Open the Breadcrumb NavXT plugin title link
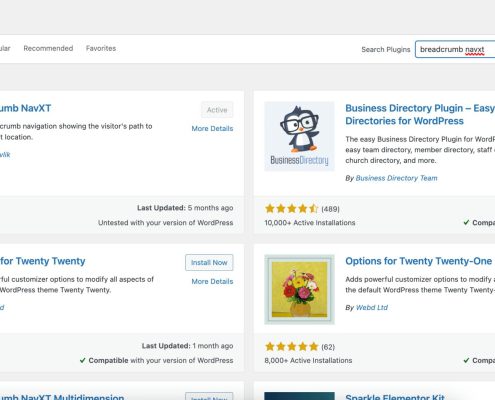 26,108
